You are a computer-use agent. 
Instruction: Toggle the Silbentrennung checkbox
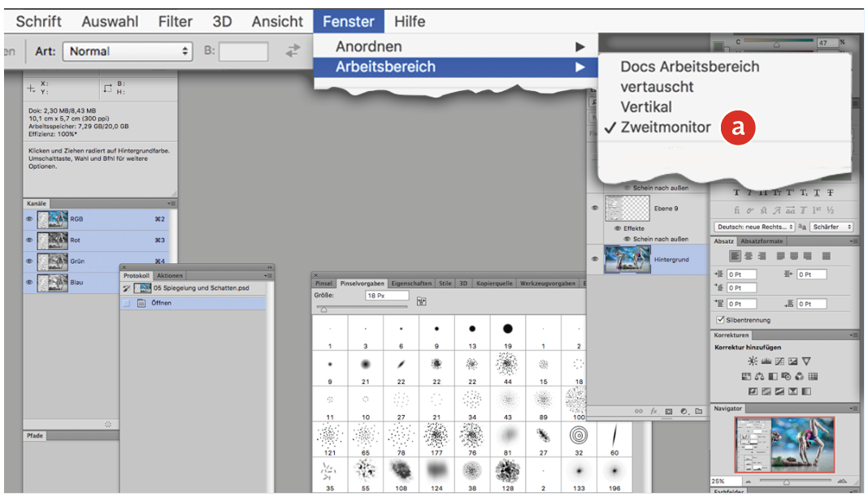720,319
